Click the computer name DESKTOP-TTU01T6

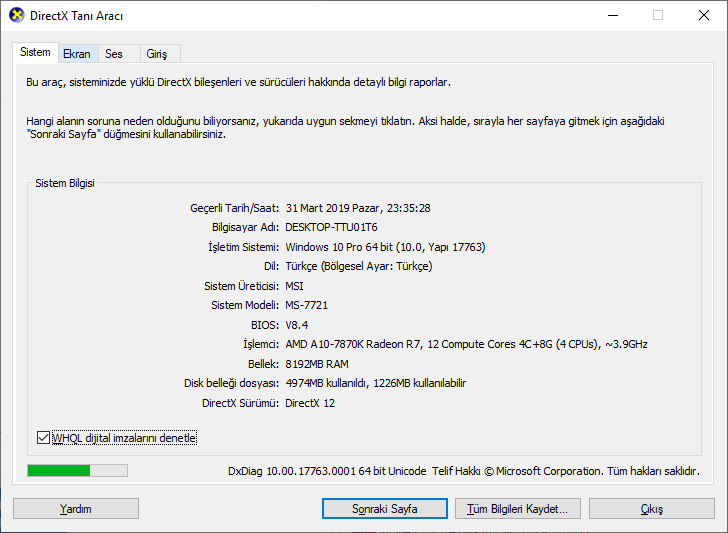click(332, 228)
